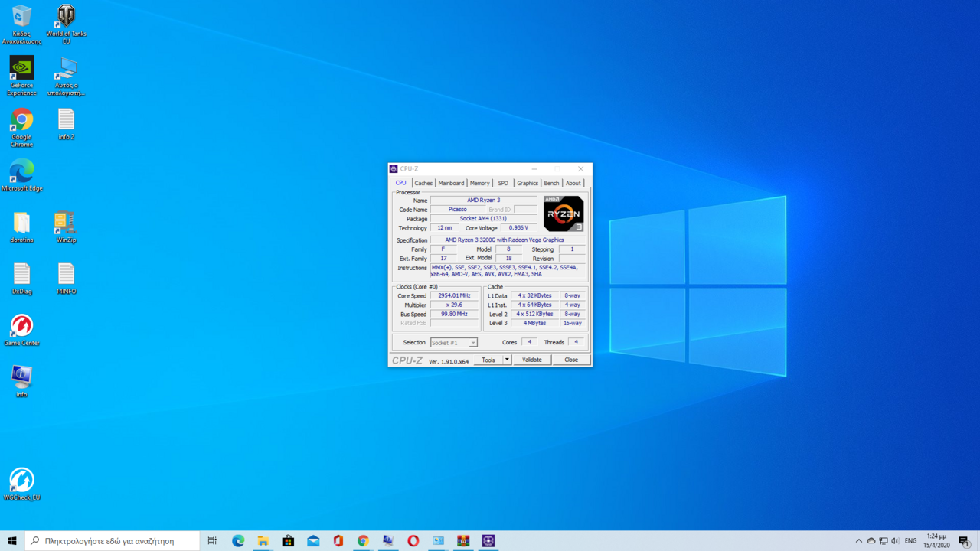Switch to the Caches tab

tap(423, 183)
